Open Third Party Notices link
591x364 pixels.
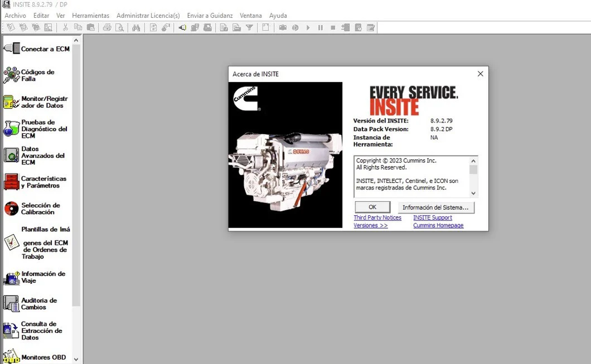click(377, 217)
